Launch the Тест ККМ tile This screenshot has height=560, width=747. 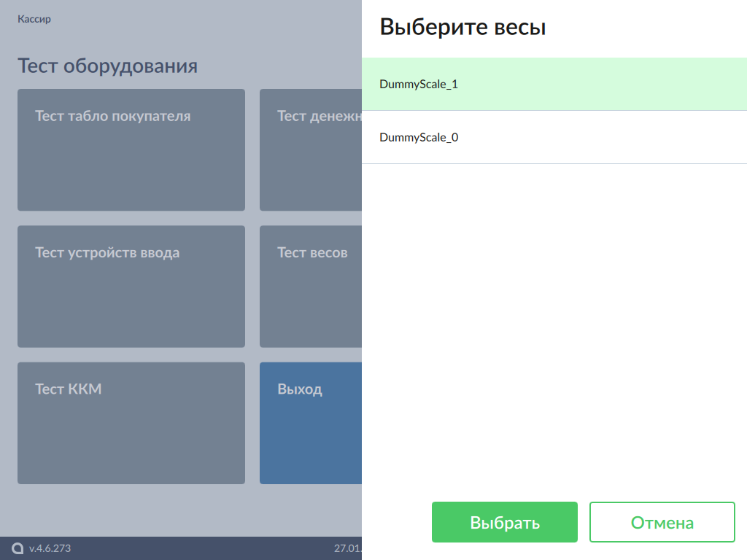(x=131, y=423)
